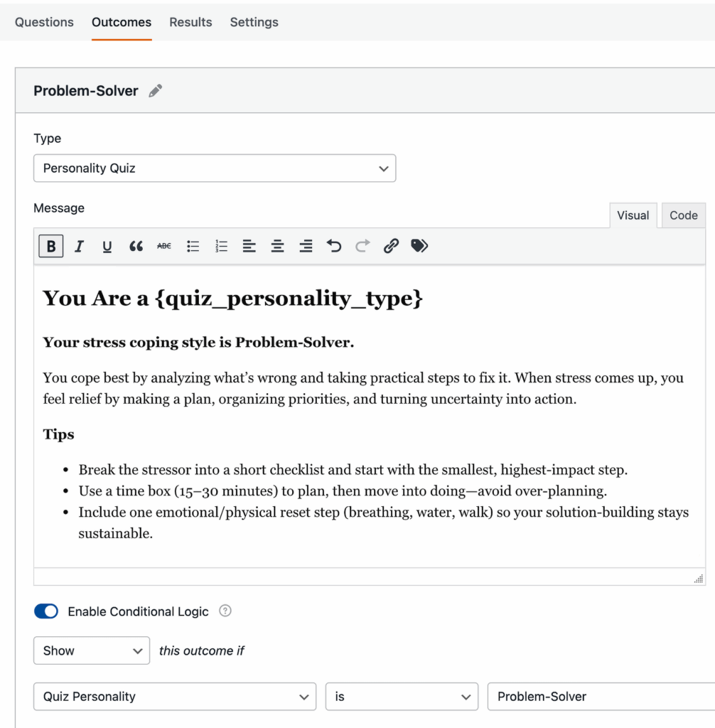Expand the Show dropdown for the condition
The width and height of the screenshot is (715, 728).
(x=92, y=651)
